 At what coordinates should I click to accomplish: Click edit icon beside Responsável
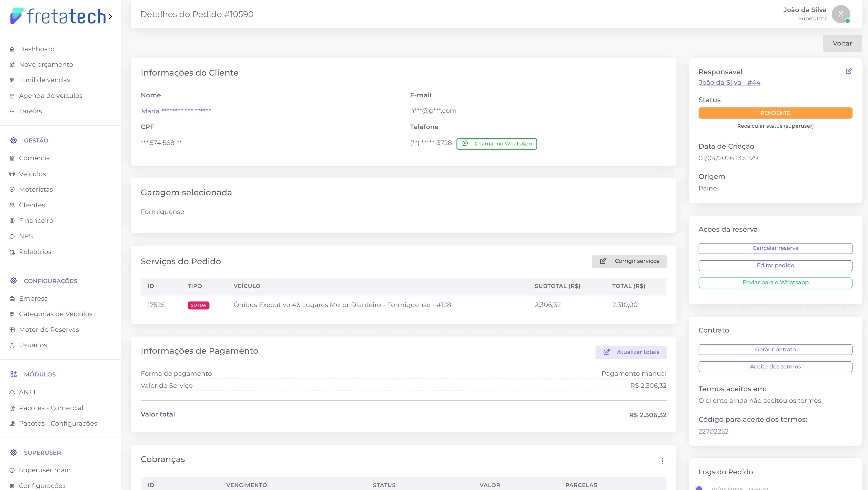click(x=849, y=71)
